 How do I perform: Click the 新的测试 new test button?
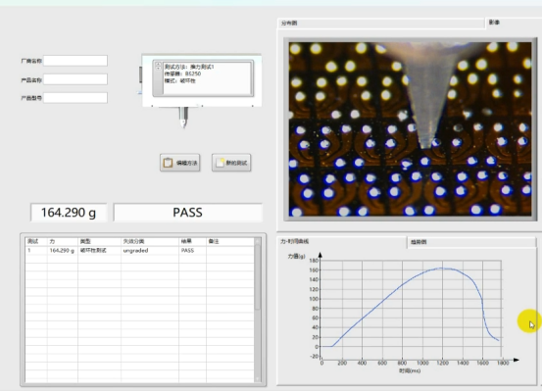pos(231,163)
